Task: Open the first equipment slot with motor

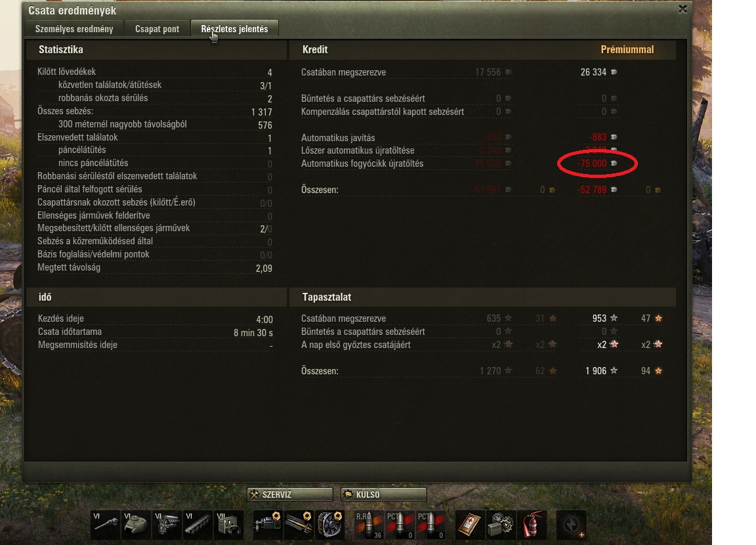Action: click(x=268, y=525)
